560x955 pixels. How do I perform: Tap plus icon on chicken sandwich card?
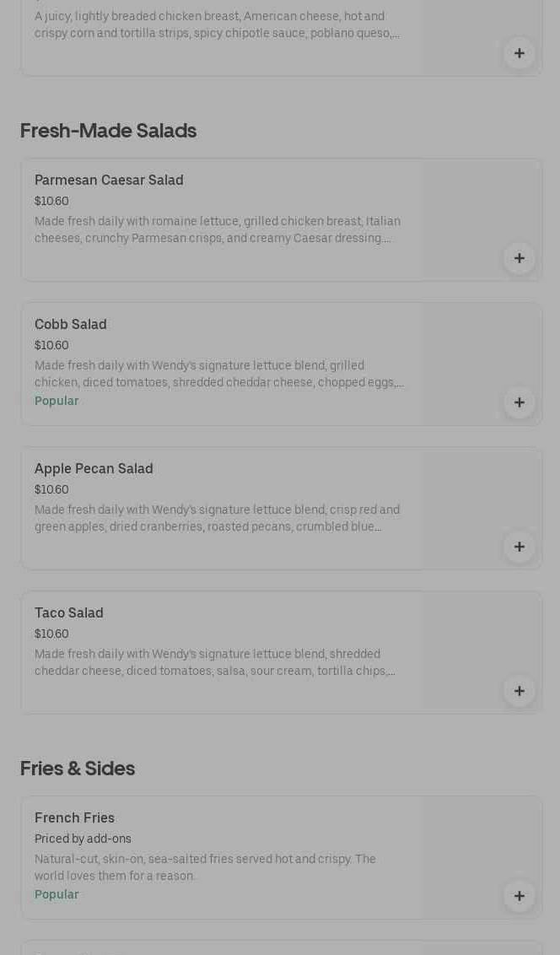click(519, 53)
